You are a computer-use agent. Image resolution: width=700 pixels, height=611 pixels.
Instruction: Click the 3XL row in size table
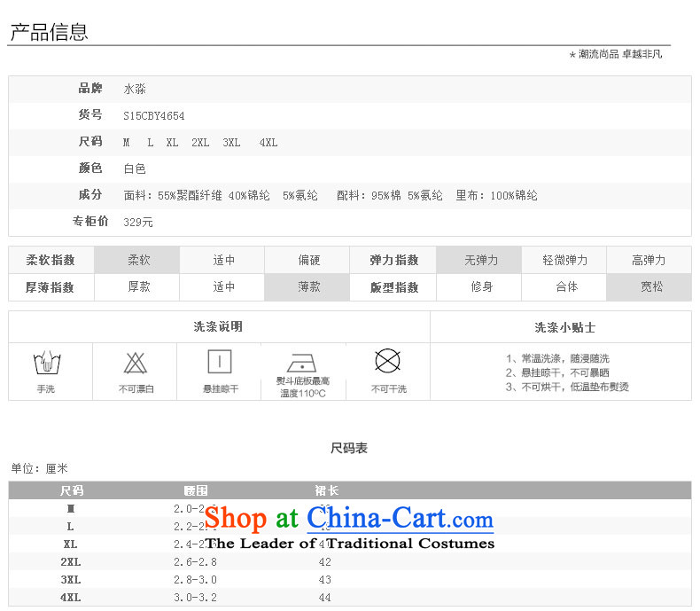(x=71, y=580)
